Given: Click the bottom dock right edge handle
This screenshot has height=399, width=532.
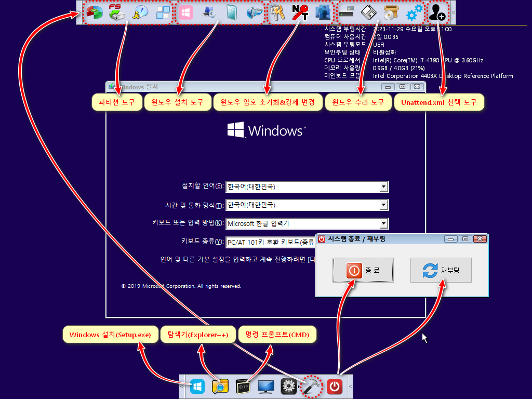Looking at the screenshot, I should [351, 387].
